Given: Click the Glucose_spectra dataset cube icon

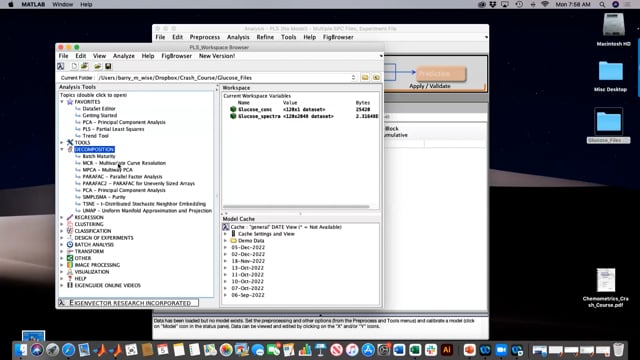Looking at the screenshot, I should point(233,116).
